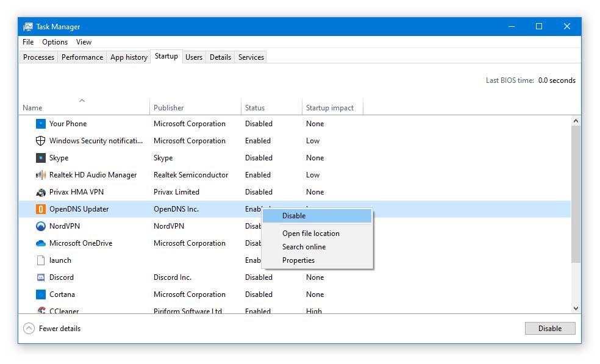Sort by the Name column header
Screen dimensions: 600x364
[x=84, y=108]
